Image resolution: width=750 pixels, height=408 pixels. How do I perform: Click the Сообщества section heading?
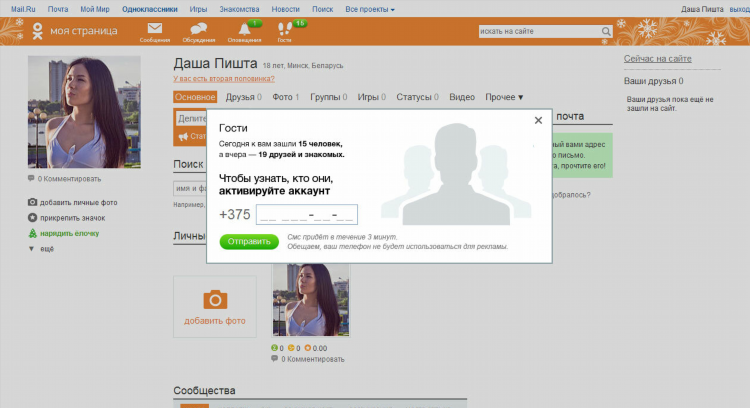tap(204, 390)
